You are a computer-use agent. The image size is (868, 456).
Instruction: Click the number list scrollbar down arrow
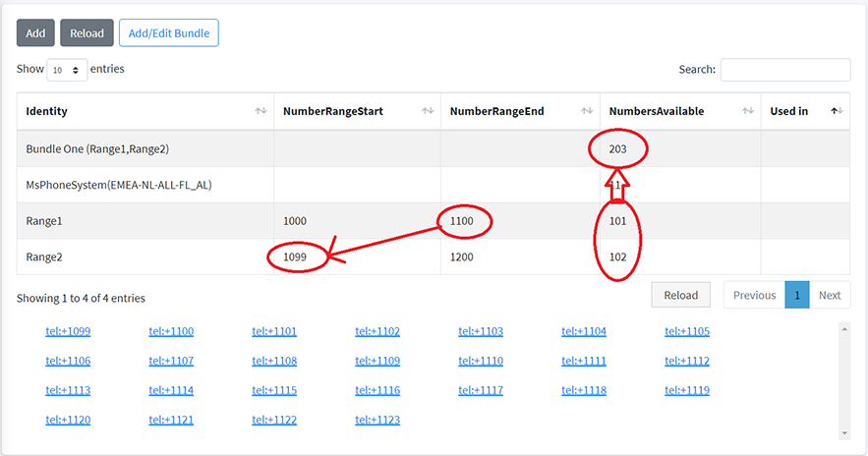click(x=844, y=432)
